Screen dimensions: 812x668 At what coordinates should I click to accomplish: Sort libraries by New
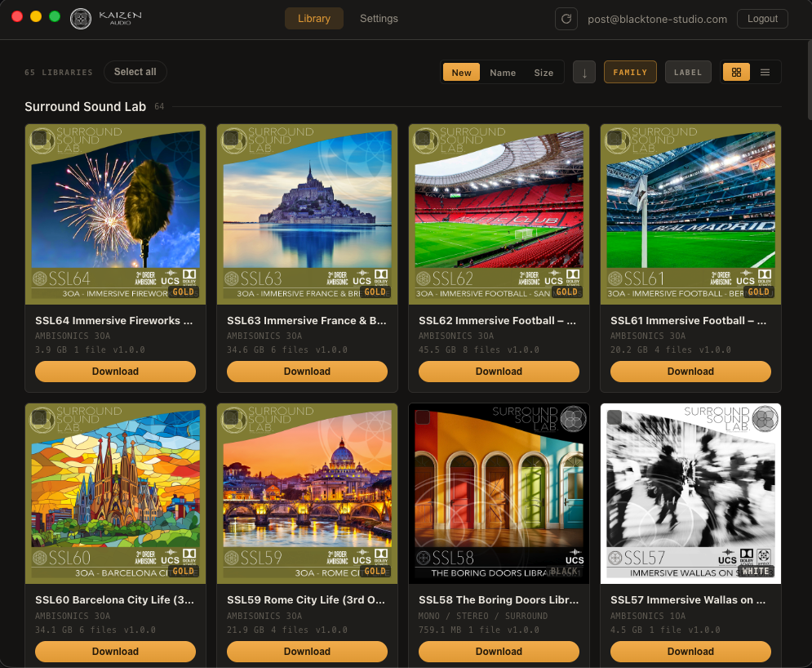[461, 73]
